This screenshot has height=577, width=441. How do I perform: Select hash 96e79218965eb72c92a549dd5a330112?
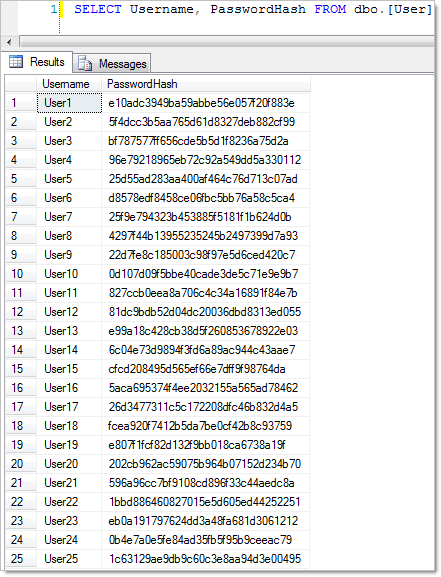pos(205,160)
